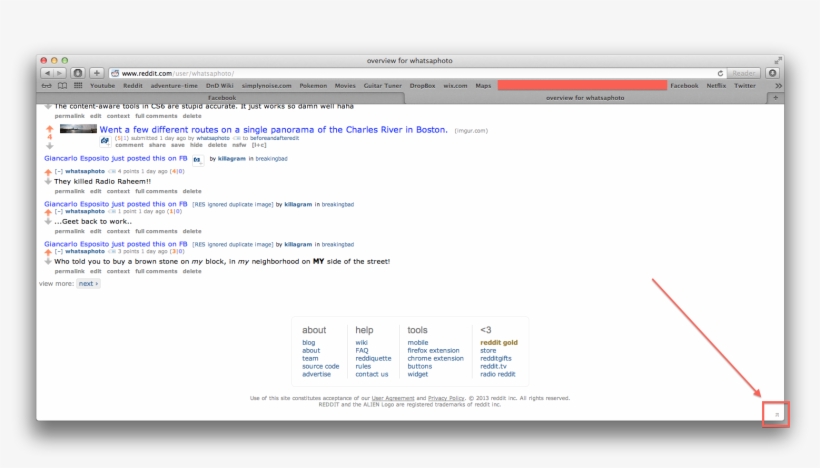This screenshot has height=468, width=820.
Task: Open the reddiquette footer link
Action: point(373,359)
